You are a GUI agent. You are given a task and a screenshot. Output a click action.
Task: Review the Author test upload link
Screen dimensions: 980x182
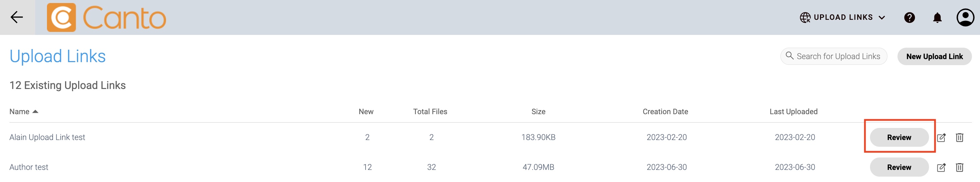point(899,168)
